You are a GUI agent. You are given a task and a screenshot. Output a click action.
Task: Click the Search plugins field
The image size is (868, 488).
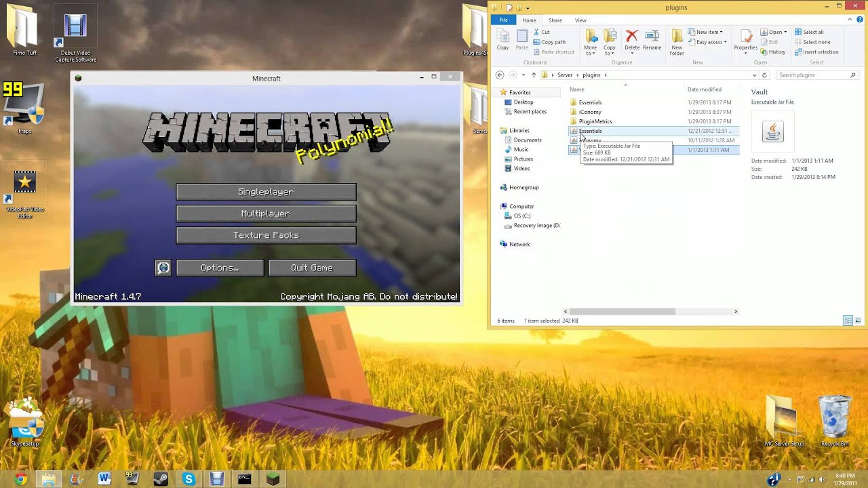point(817,75)
